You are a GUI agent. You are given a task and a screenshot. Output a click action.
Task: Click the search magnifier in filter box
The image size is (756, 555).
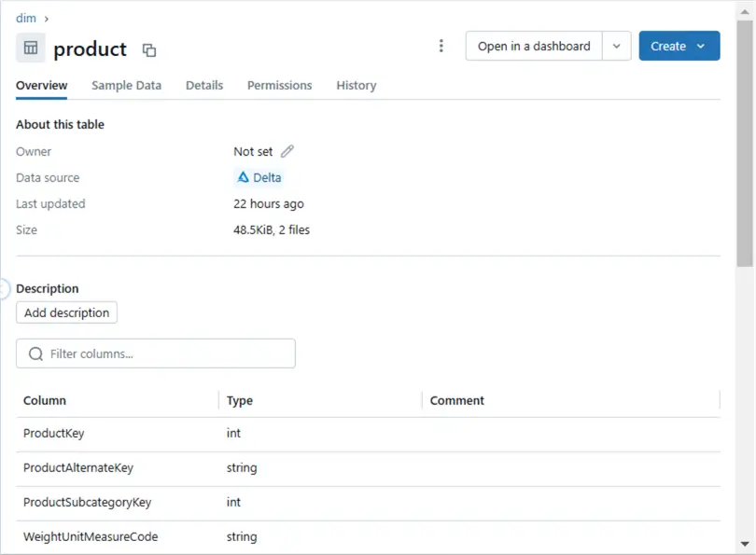(x=36, y=354)
